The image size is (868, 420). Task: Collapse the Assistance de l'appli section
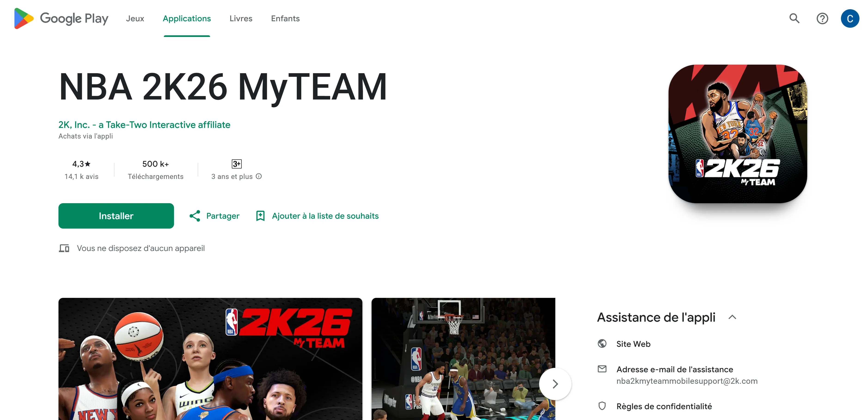732,317
